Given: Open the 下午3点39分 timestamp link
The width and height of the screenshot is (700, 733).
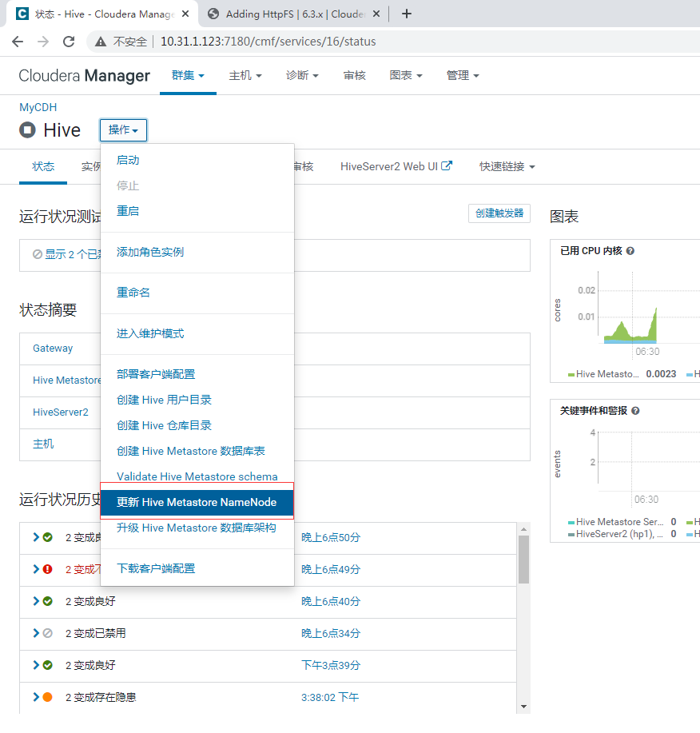Looking at the screenshot, I should coord(330,665).
